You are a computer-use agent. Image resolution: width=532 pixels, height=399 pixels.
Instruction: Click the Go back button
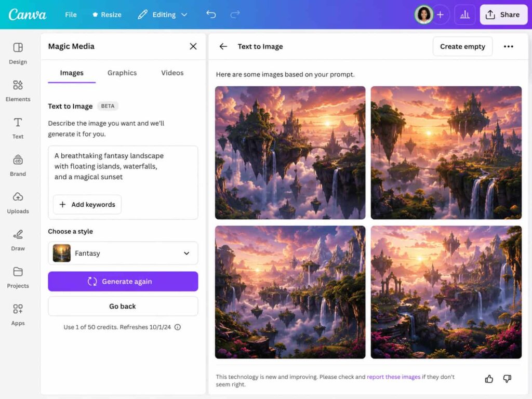click(x=123, y=306)
